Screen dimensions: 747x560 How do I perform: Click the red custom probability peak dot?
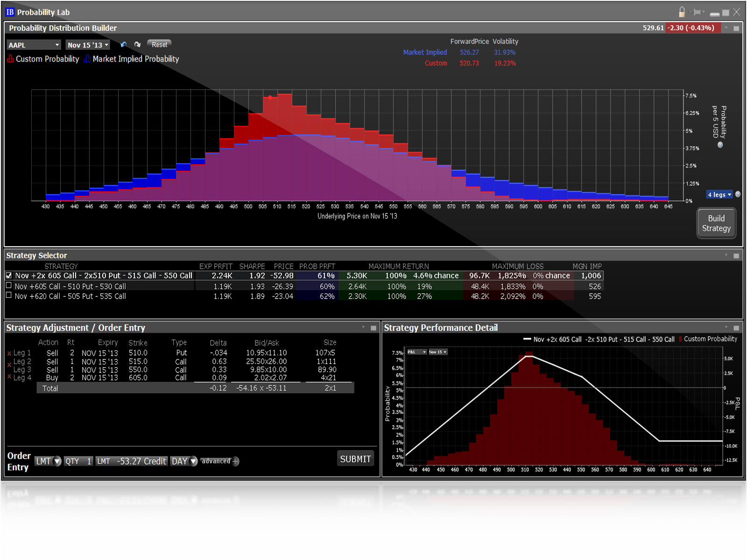(x=270, y=98)
